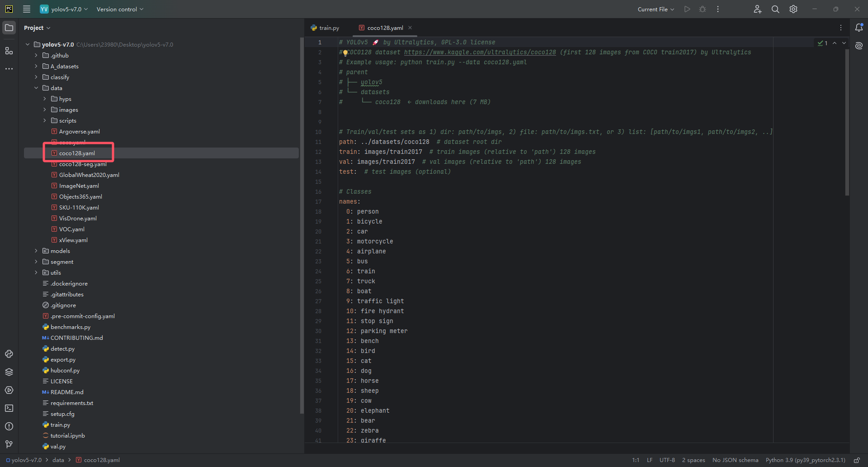
Task: Open IDE settings gear
Action: 793,9
